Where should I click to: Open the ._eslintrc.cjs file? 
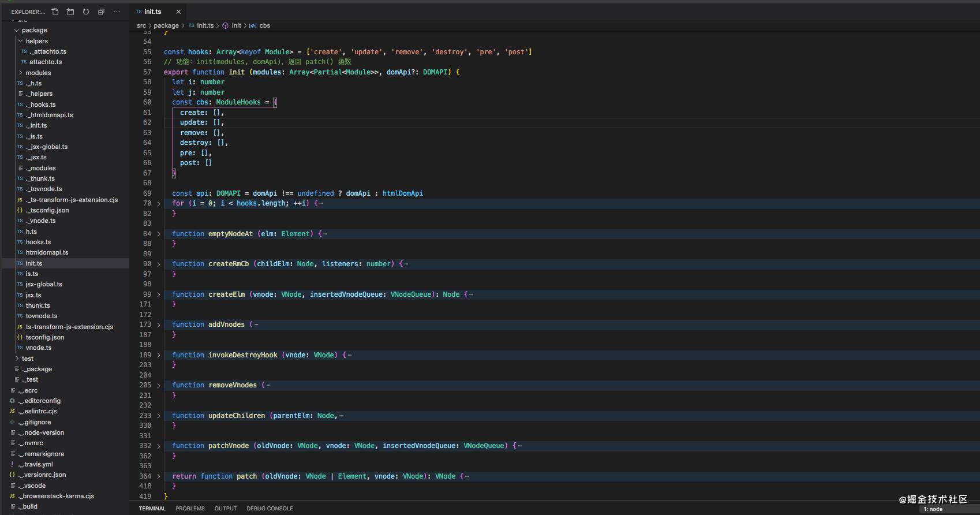(38, 411)
